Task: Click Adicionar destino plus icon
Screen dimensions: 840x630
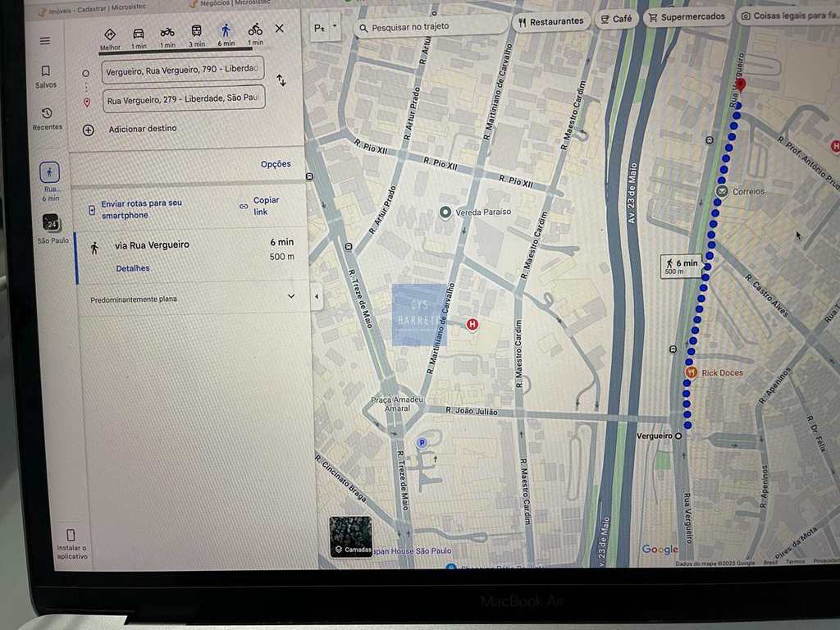Action: (89, 130)
